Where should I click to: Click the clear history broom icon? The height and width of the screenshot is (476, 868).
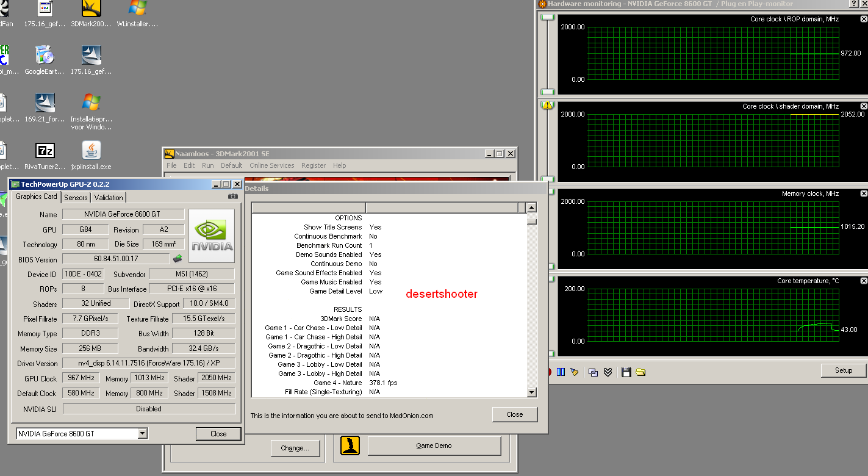(x=574, y=372)
